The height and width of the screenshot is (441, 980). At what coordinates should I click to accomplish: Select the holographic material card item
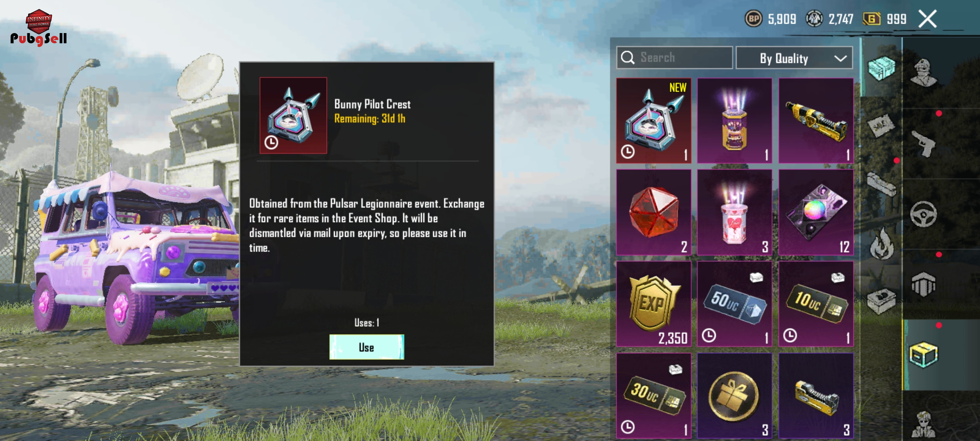816,212
